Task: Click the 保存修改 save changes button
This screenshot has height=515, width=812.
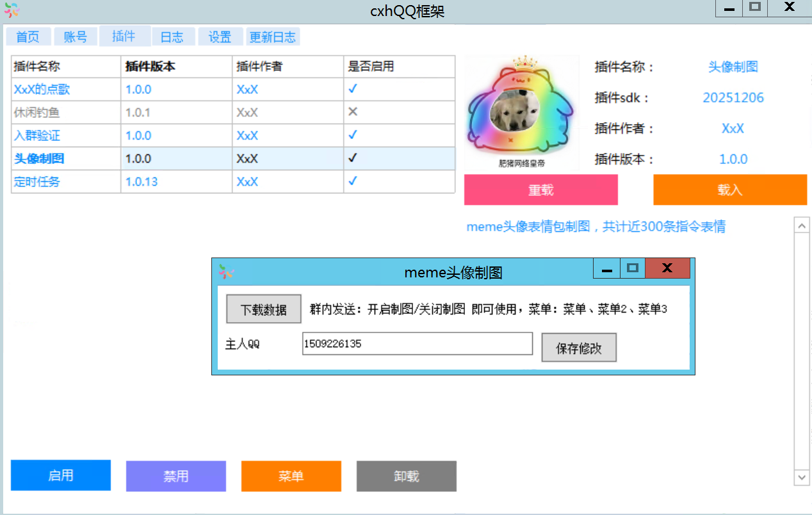Action: tap(578, 347)
